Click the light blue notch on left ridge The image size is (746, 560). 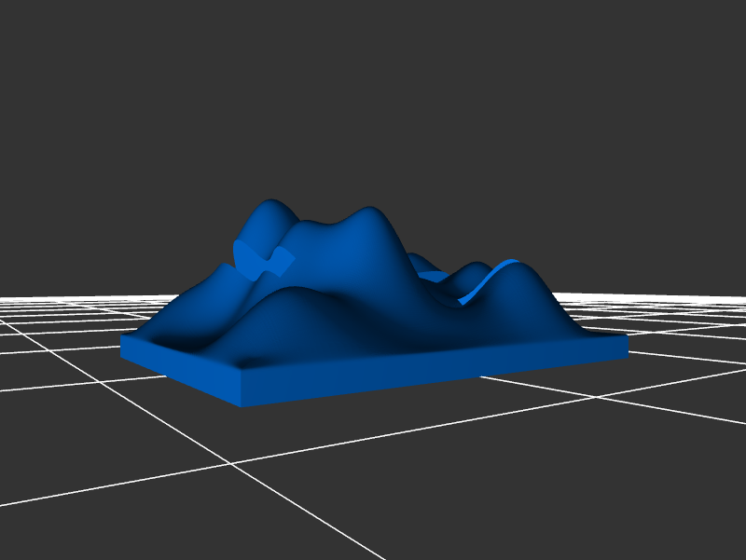pos(262,260)
